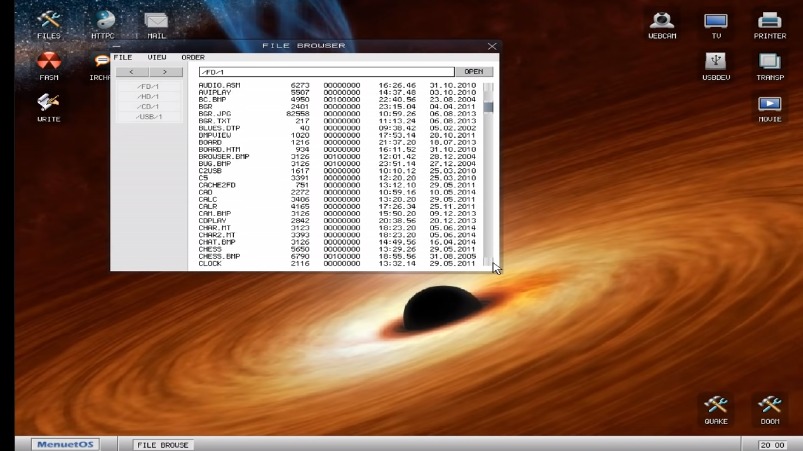This screenshot has height=451, width=803.
Task: Launch the MOVIE player icon
Action: [769, 105]
